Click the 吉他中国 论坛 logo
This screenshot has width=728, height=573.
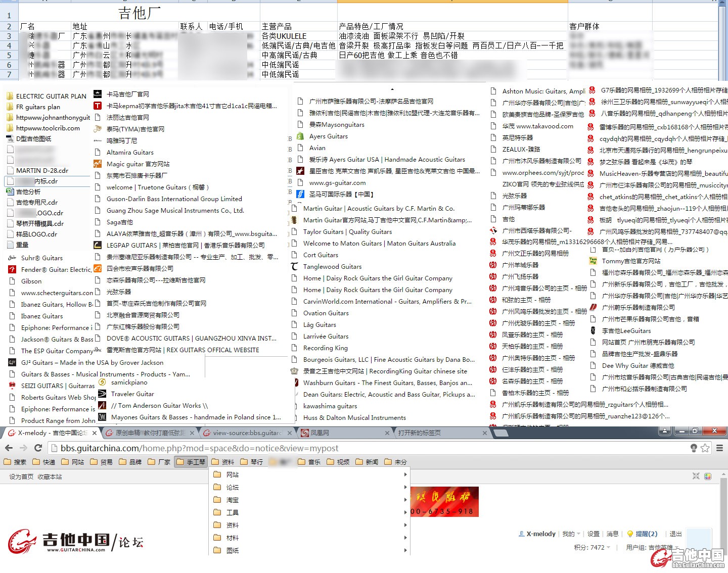tap(76, 542)
